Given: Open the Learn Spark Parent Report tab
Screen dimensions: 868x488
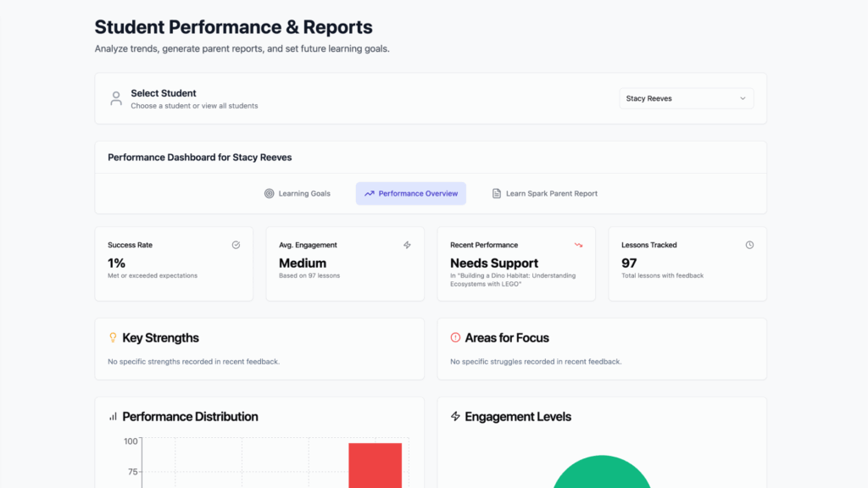Looking at the screenshot, I should pos(545,194).
